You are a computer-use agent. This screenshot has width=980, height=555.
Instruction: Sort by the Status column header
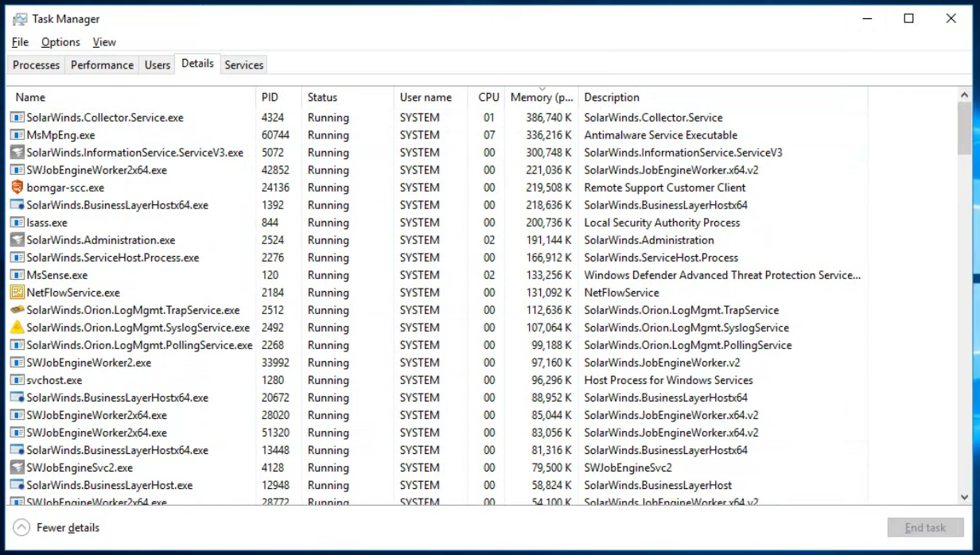click(x=348, y=97)
